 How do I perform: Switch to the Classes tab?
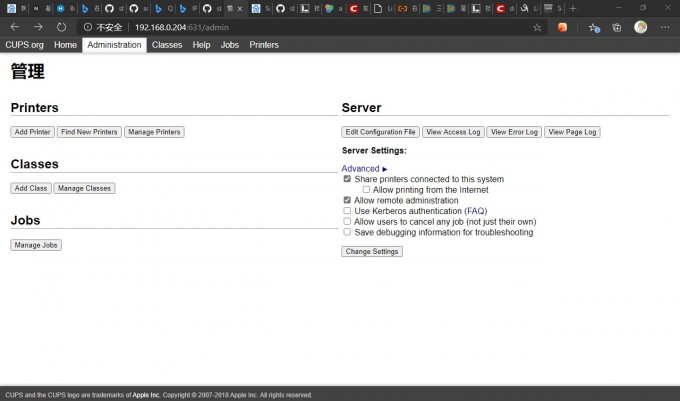tap(167, 45)
